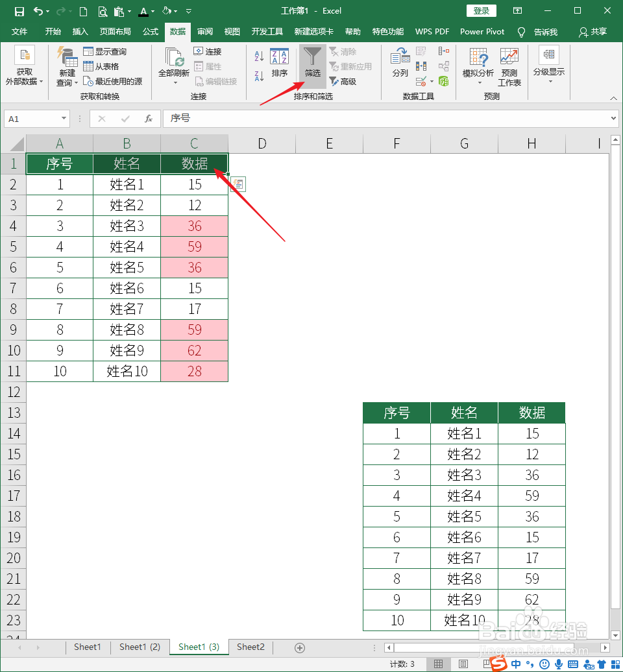The image size is (623, 672).
Task: Click the Manage Data Model green icon
Action: click(444, 81)
